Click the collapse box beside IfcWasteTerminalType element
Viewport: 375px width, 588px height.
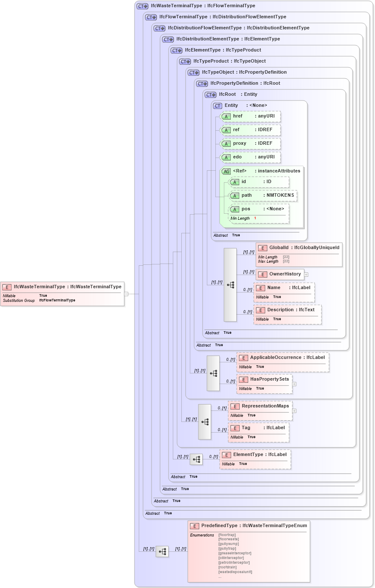126,293
